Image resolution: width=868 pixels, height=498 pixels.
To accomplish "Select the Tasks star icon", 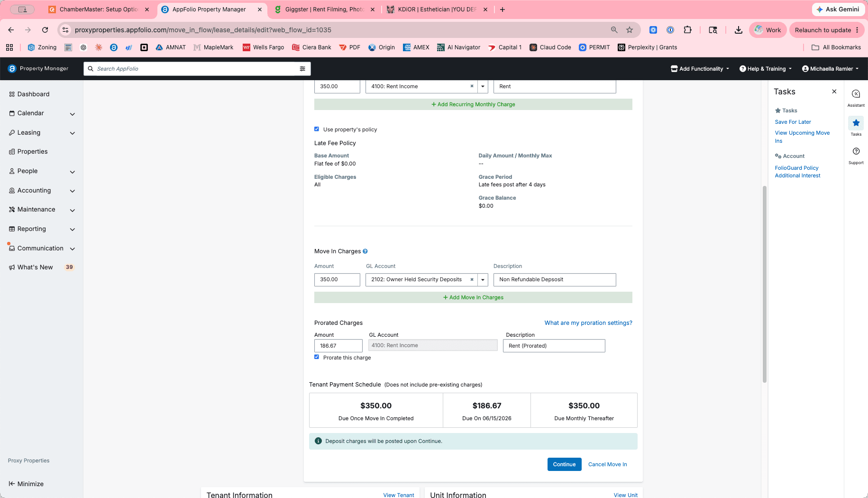I will (856, 123).
